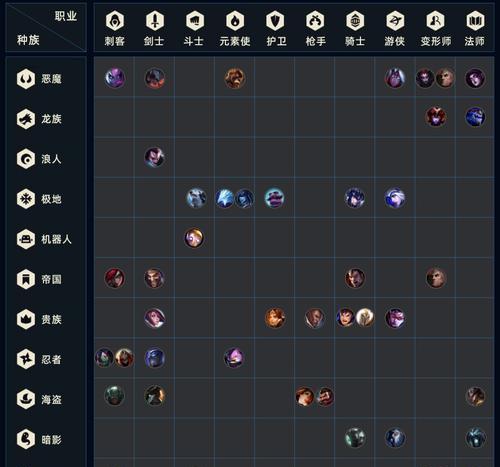This screenshot has width=500, height=467.
Task: Select champion portrait in 机器人 斗士 cell
Action: 194,238
